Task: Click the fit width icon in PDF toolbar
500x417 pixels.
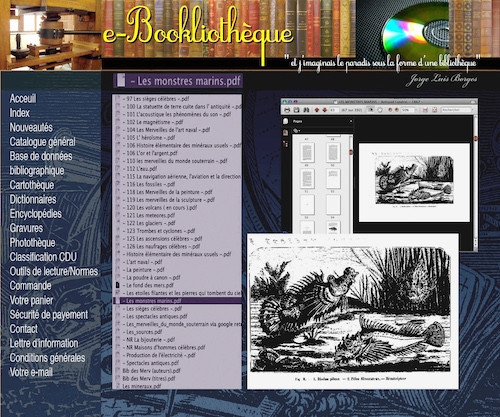Action: [x=425, y=110]
